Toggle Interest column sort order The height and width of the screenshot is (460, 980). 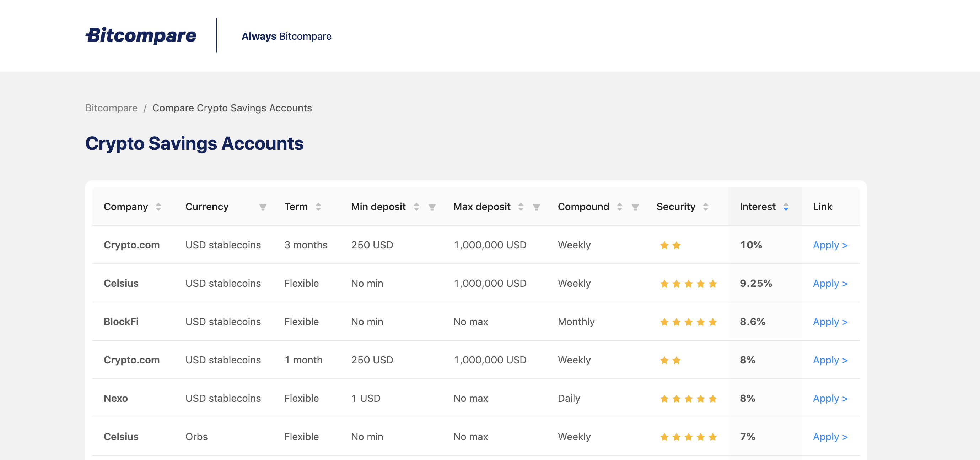[x=786, y=207]
